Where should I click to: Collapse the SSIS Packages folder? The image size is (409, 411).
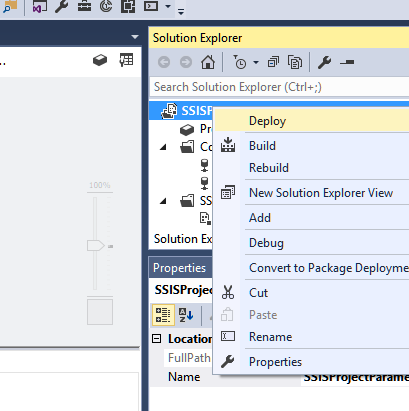pyautogui.click(x=163, y=201)
